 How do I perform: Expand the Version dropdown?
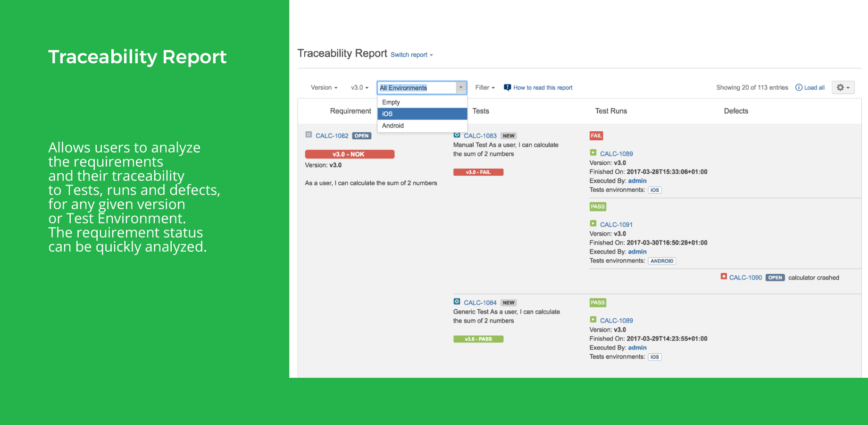[x=324, y=87]
